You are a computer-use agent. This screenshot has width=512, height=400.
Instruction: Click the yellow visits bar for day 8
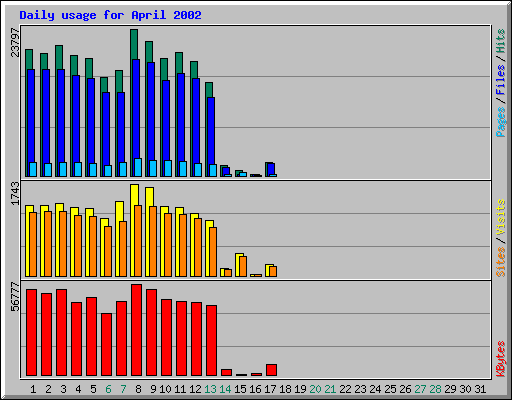pyautogui.click(x=134, y=195)
